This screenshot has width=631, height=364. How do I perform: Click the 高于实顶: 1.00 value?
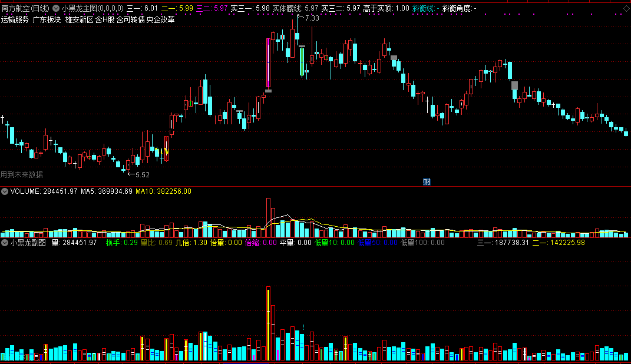[x=386, y=8]
